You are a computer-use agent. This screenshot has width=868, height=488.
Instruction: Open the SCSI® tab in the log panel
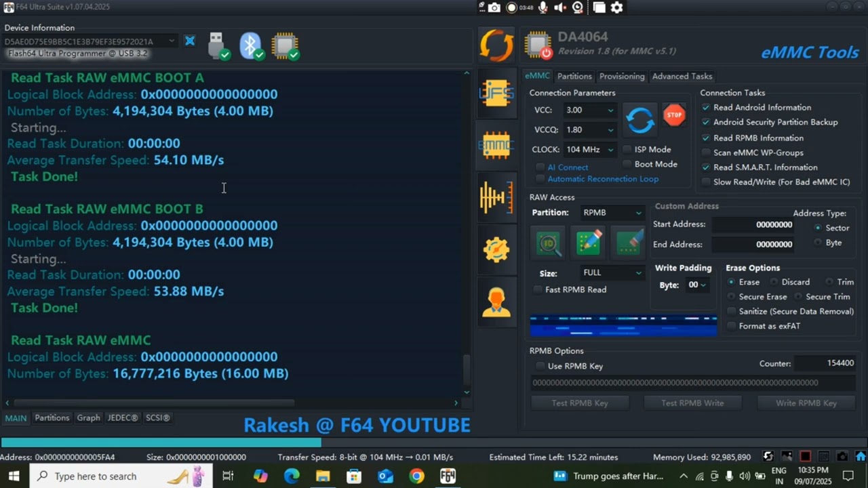(157, 418)
